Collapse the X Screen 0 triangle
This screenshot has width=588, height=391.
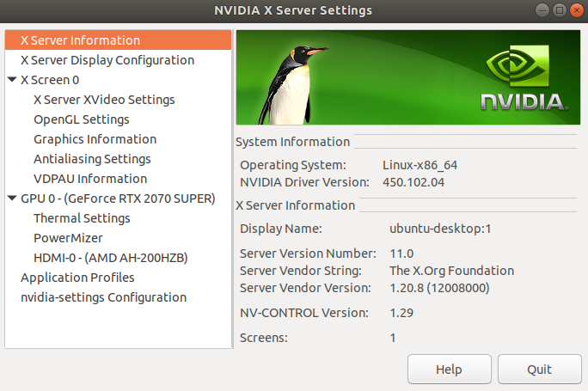pyautogui.click(x=12, y=79)
